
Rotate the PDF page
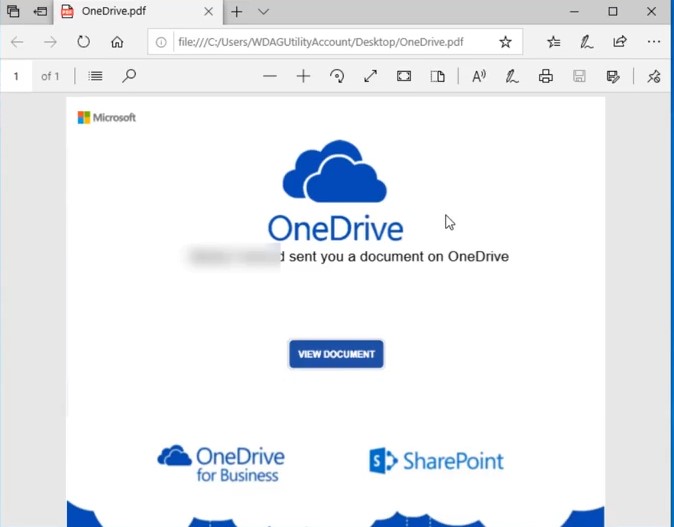(x=337, y=77)
